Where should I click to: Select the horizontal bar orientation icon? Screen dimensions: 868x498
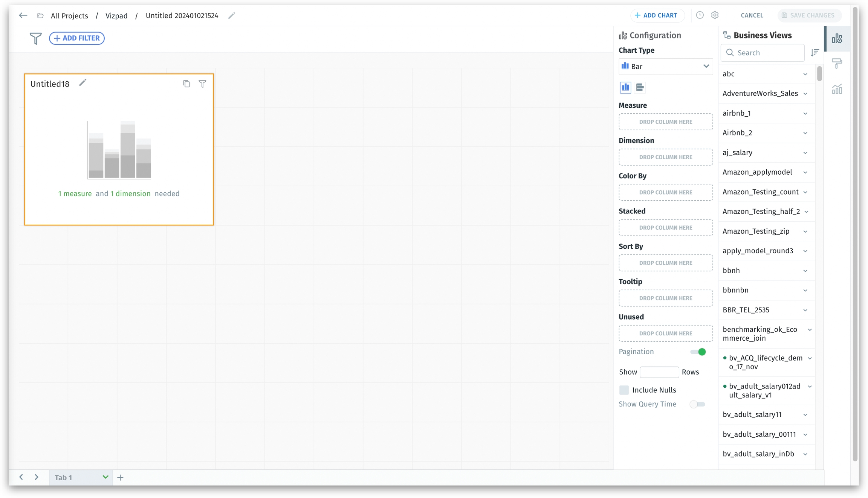(x=640, y=87)
